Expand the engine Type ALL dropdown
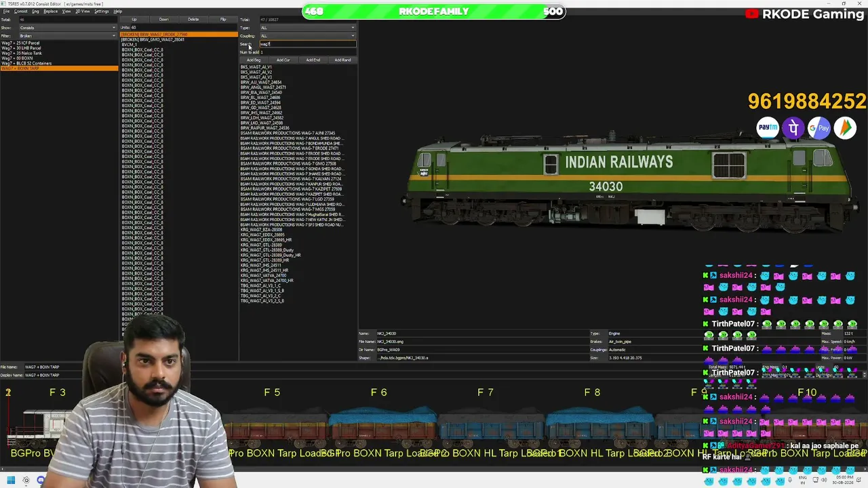 pyautogui.click(x=308, y=28)
